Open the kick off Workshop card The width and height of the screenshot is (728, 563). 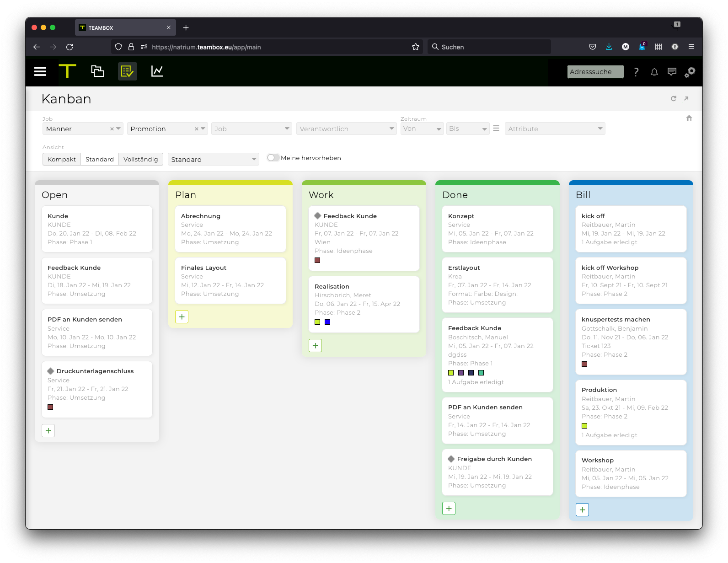(x=631, y=280)
